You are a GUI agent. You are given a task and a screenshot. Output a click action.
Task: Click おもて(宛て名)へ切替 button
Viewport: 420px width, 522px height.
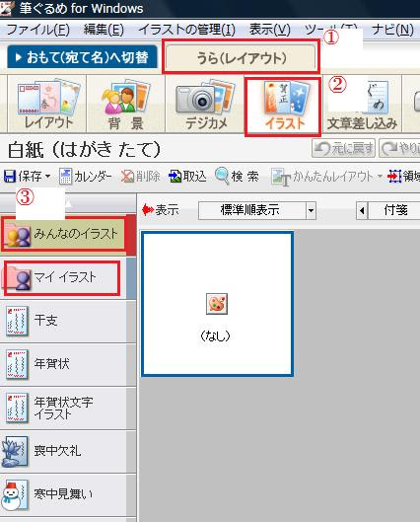pyautogui.click(x=82, y=57)
